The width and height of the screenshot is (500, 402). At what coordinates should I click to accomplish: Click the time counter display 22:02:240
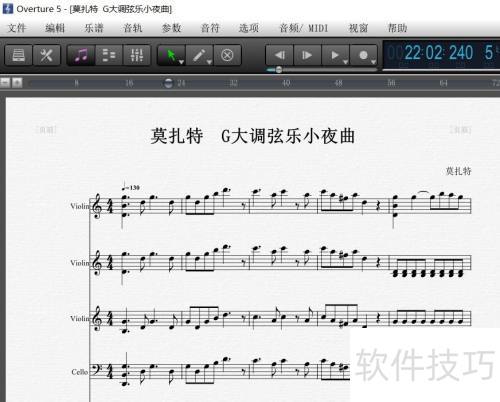[439, 53]
